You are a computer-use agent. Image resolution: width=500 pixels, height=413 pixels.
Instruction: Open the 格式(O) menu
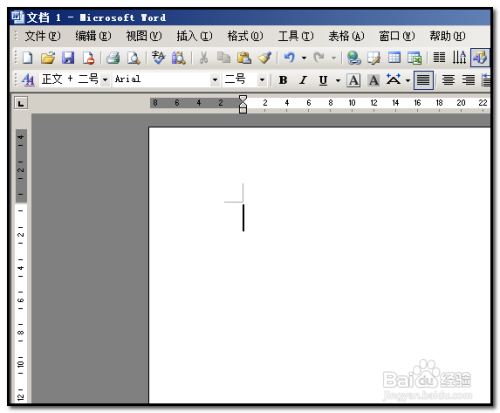245,36
